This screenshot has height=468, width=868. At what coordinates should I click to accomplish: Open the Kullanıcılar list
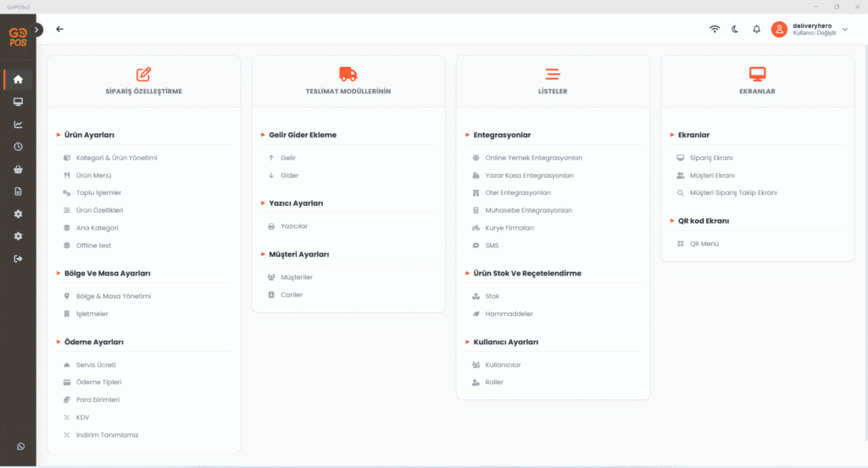pyautogui.click(x=502, y=365)
